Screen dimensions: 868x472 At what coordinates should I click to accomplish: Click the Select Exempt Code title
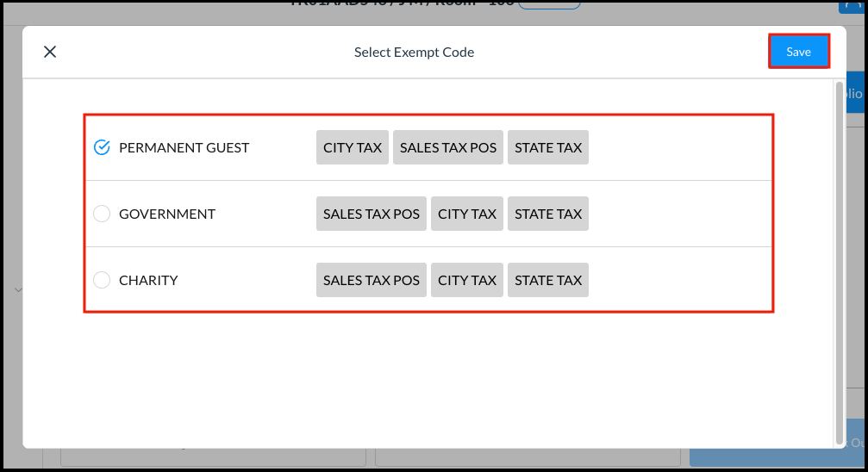tap(414, 52)
